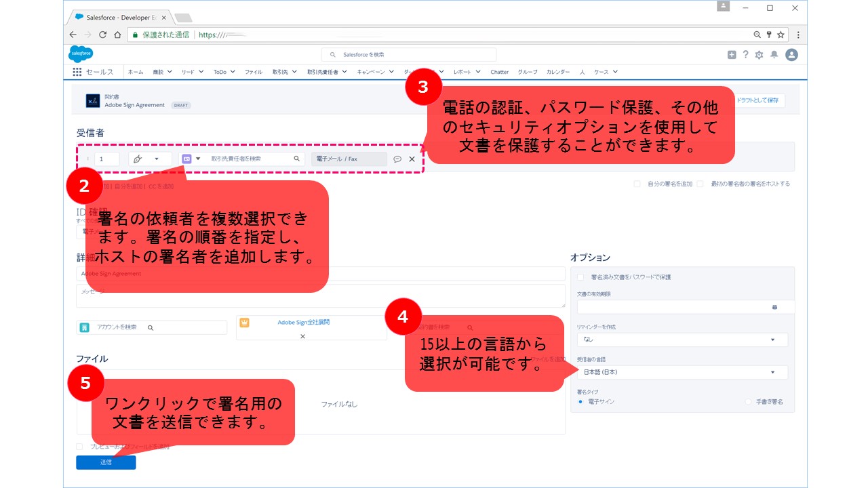The image size is (868, 488).
Task: Remove recipient row with X icon
Action: click(412, 159)
